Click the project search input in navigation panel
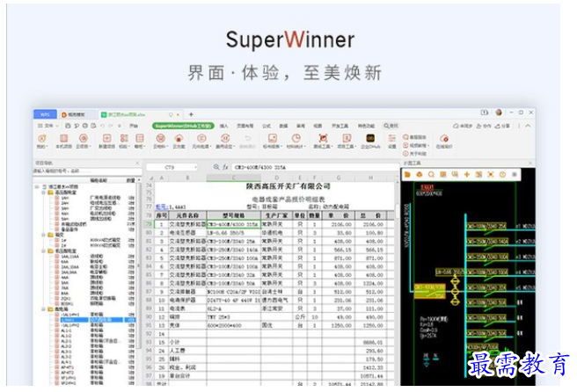The image size is (577, 392). pos(87,171)
